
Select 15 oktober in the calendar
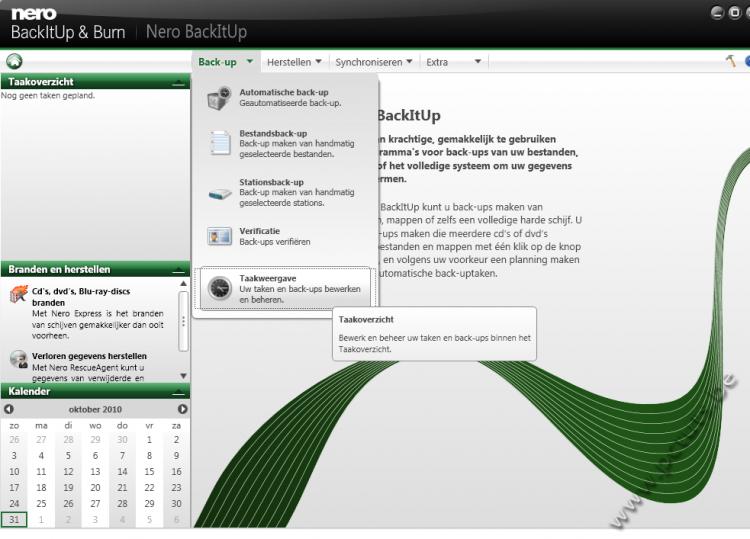(x=149, y=471)
